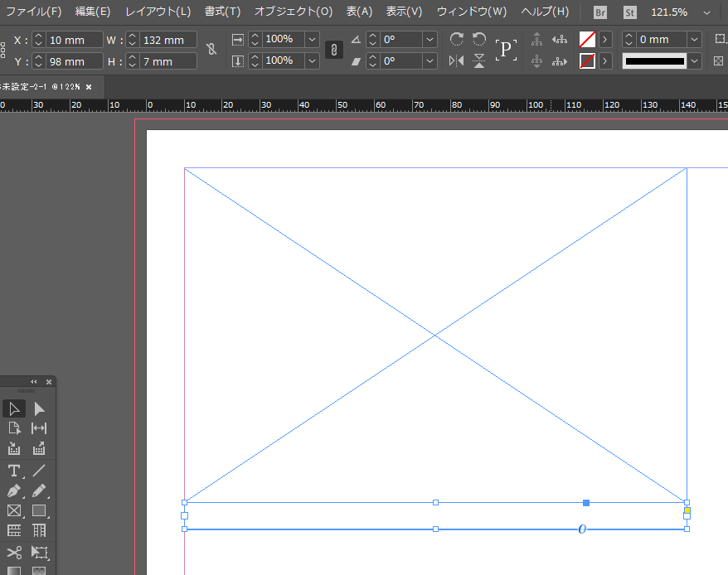Select the Selection tool arrow
This screenshot has width=728, height=575.
tap(14, 408)
